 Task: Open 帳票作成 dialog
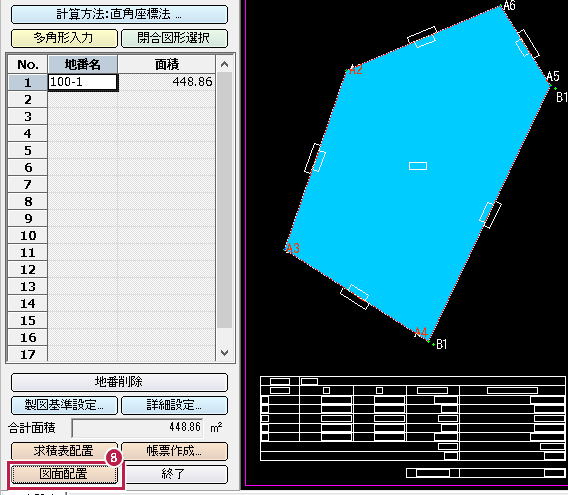point(174,451)
